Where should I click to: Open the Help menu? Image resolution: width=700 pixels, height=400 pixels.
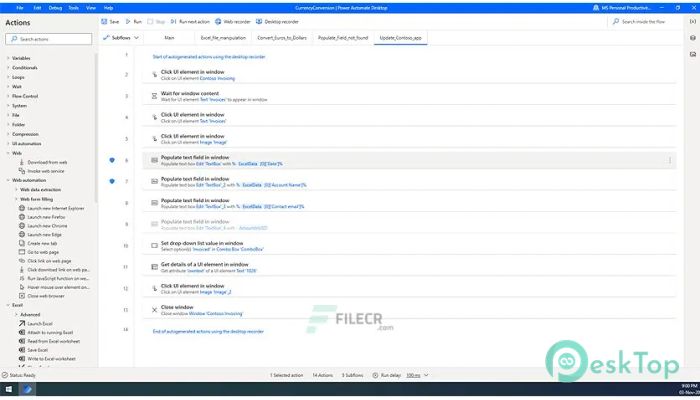108,8
